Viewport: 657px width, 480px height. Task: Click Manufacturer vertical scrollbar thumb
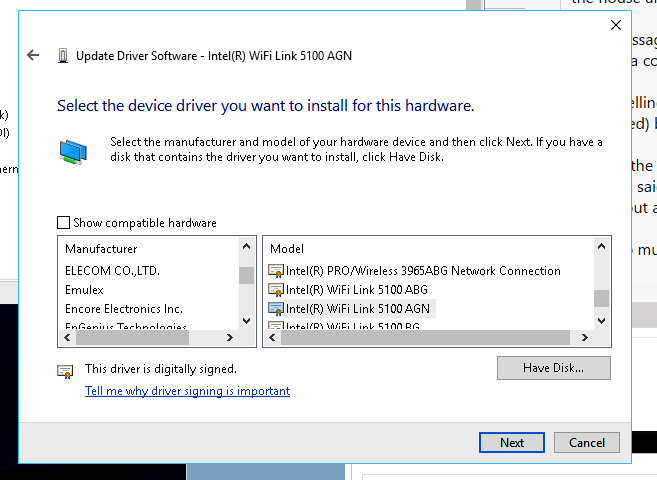[x=246, y=275]
